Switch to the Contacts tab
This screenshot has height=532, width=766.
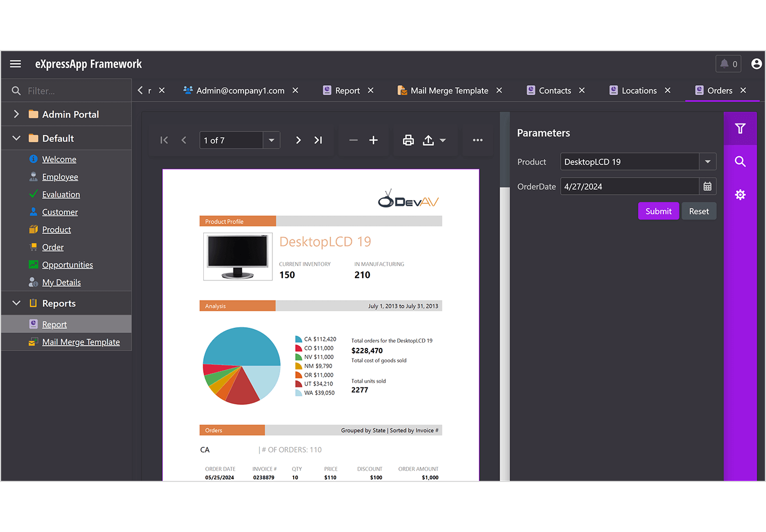pos(554,90)
